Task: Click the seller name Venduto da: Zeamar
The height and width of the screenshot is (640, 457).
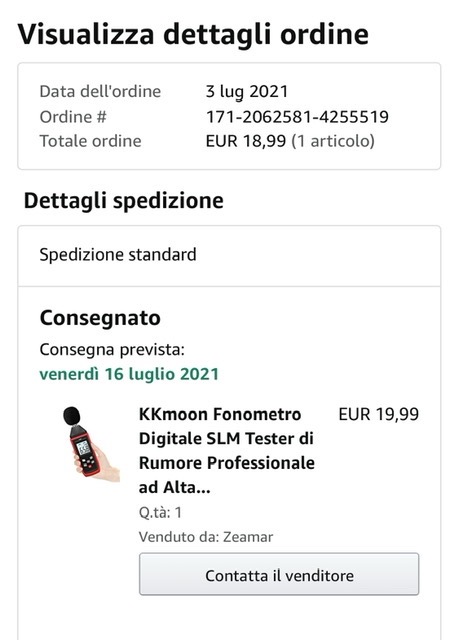Action: pyautogui.click(x=206, y=537)
